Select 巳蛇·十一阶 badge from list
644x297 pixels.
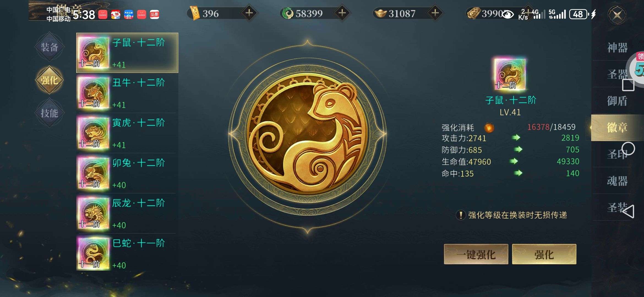[127, 254]
